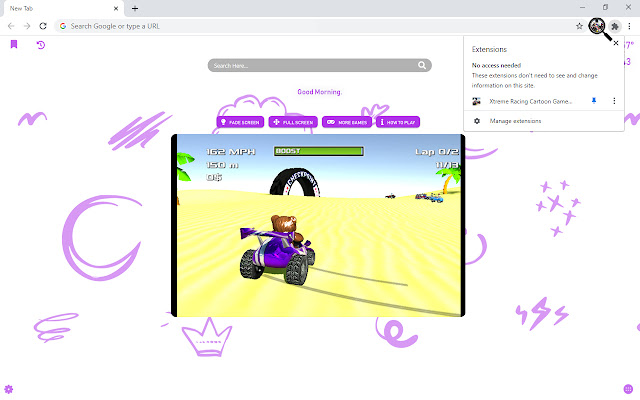The height and width of the screenshot is (400, 640).
Task: Toggle the Extensions puzzle piece icon
Action: click(x=615, y=27)
